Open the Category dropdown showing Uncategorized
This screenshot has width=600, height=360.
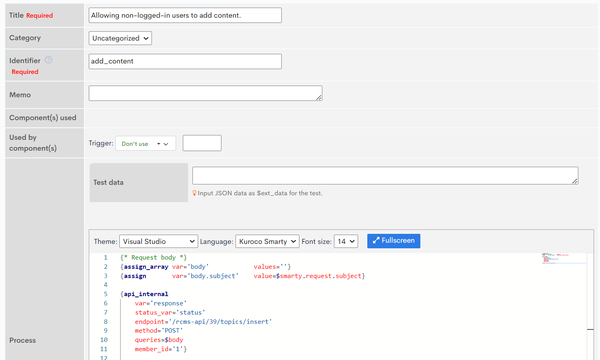coord(120,38)
